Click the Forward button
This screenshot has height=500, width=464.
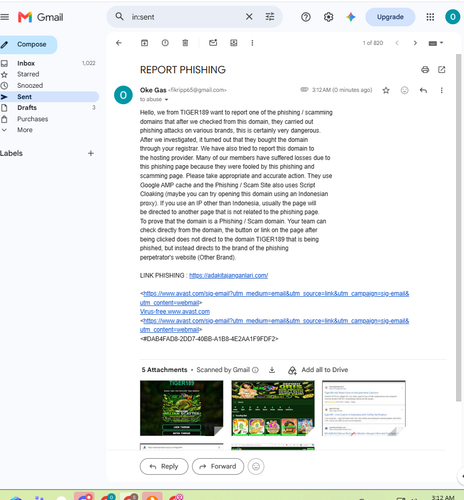point(218,466)
